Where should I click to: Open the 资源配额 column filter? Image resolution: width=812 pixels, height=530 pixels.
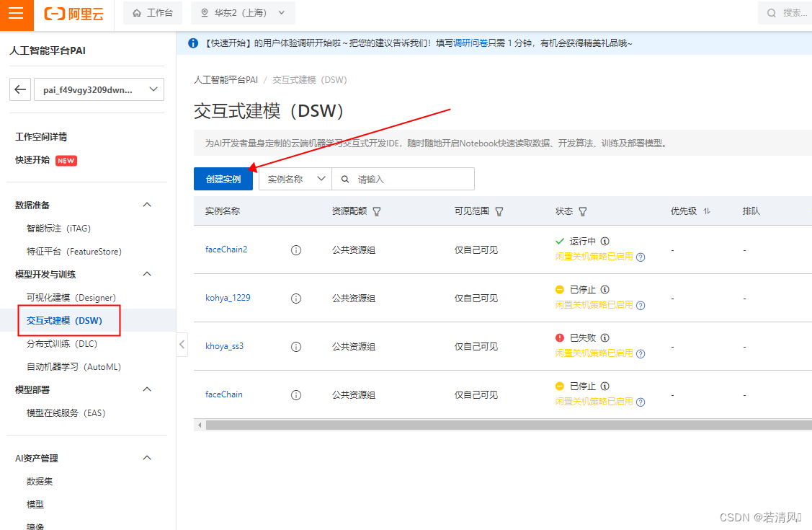377,211
